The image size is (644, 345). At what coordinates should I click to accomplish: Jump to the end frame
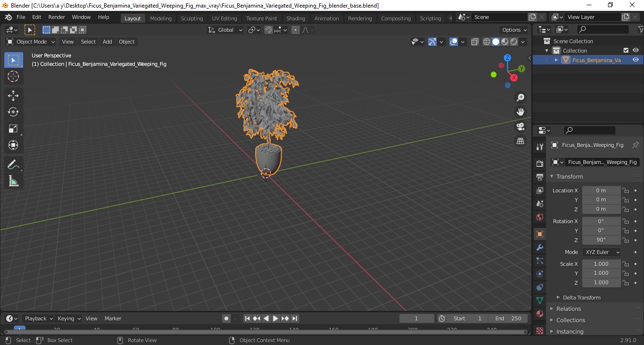(x=295, y=318)
